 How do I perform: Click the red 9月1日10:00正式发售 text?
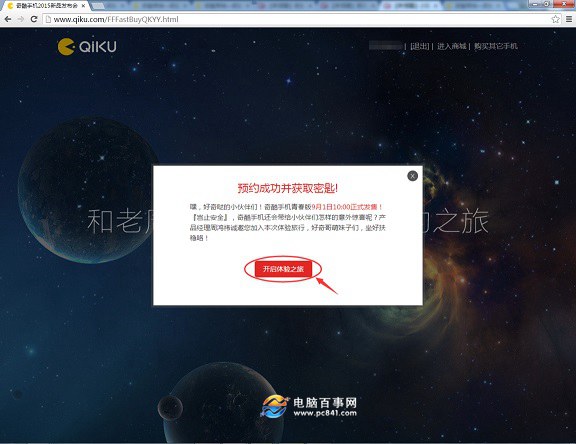[347, 207]
